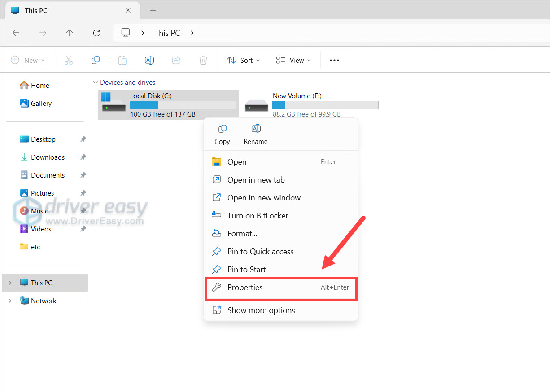Open the View dropdown menu

click(293, 60)
